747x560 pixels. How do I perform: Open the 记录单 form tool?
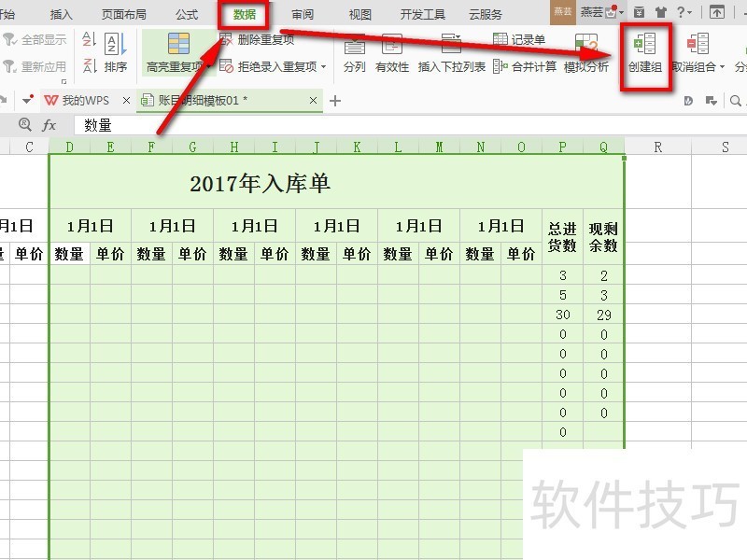(x=519, y=39)
